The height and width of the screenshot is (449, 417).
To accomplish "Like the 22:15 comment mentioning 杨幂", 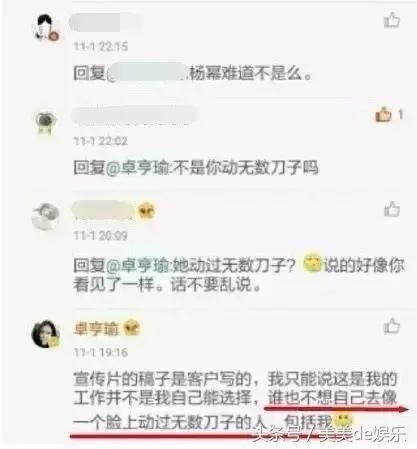I will coord(392,20).
